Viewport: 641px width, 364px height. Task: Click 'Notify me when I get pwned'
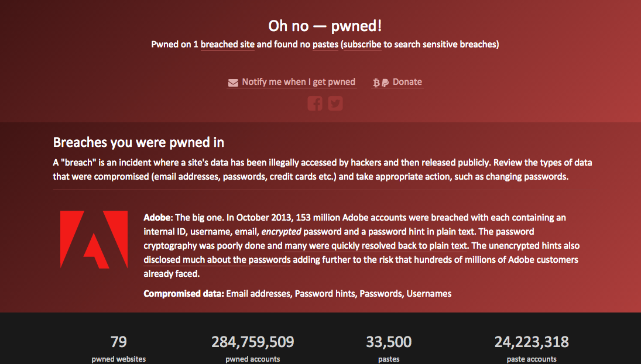point(299,82)
